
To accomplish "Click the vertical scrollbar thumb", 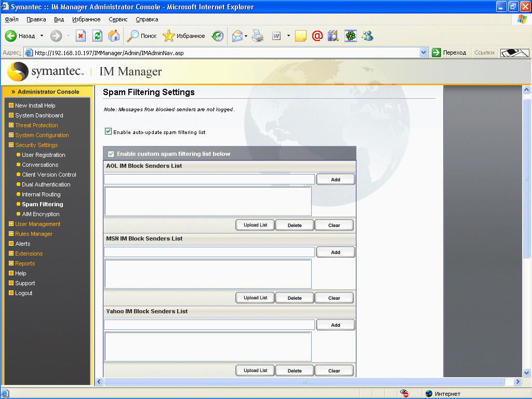I will (526, 179).
